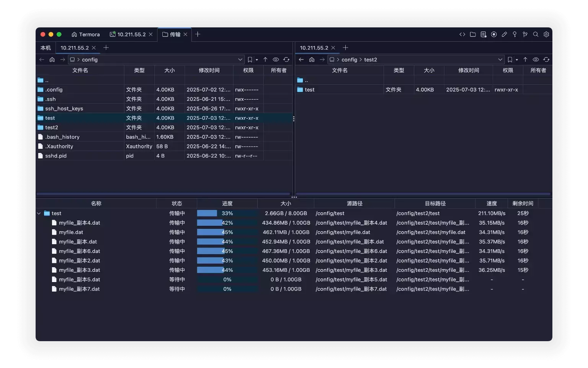Select the 本机 local tab
The image size is (588, 368).
click(46, 48)
